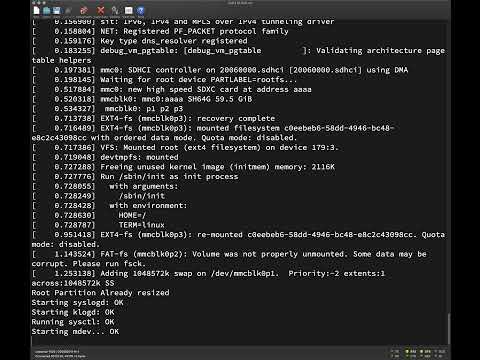Click 'Run /sbin/init as init process' line
Viewport: 480px width, 360px height.
(x=135, y=177)
